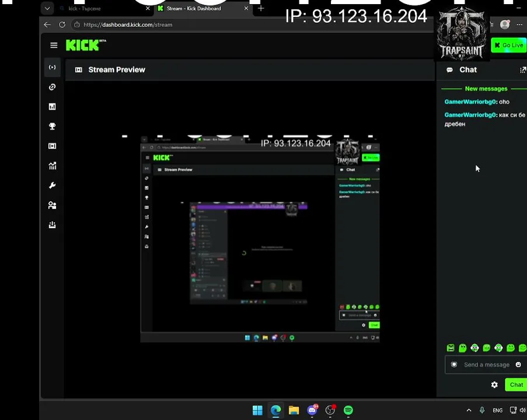Open the wrench tools icon in the sidebar
The height and width of the screenshot is (420, 527).
(52, 185)
